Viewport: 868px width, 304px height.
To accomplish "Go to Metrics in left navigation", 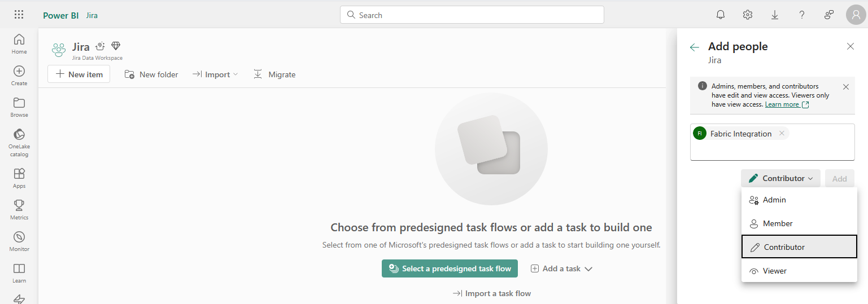I will pyautogui.click(x=19, y=209).
